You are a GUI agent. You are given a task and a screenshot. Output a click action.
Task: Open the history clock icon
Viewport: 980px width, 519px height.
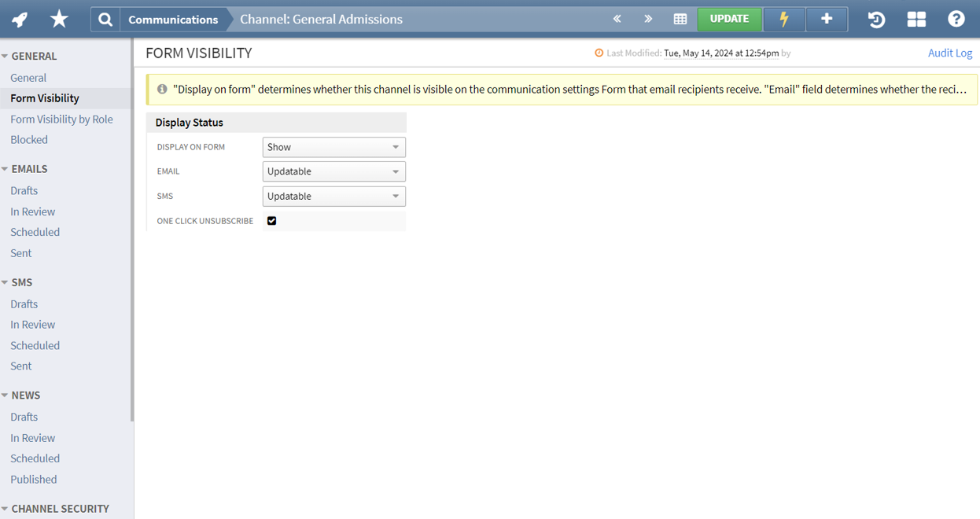876,20
